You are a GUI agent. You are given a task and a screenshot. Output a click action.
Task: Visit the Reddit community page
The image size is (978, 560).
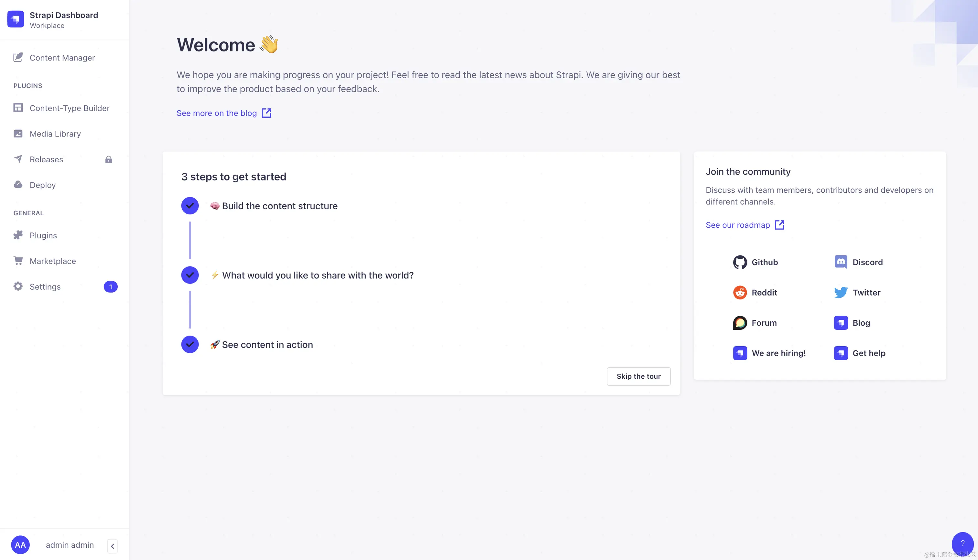tap(755, 293)
